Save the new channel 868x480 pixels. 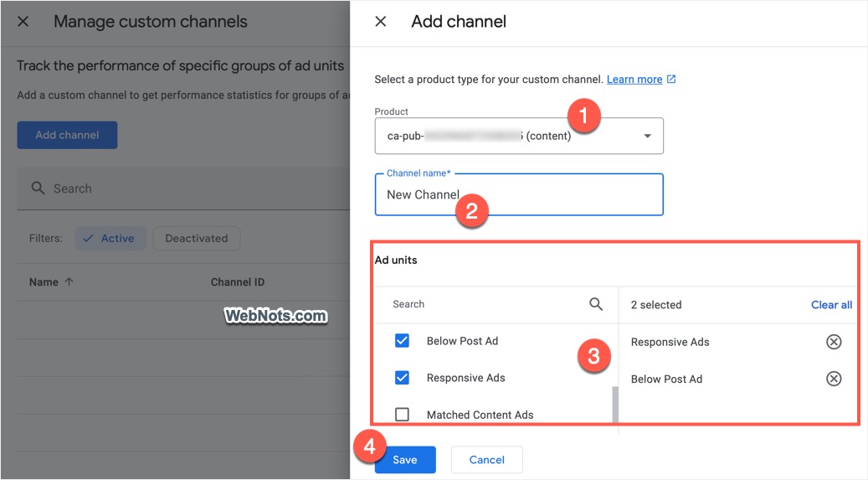pos(405,460)
